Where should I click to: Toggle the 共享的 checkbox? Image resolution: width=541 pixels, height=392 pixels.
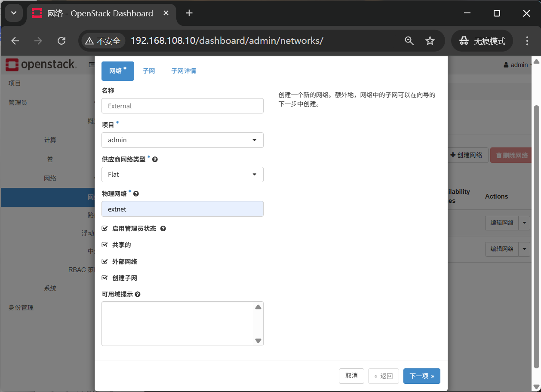tap(105, 245)
